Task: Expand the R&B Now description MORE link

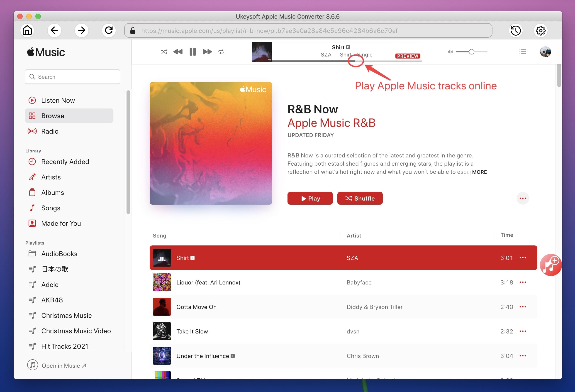Action: (x=479, y=172)
